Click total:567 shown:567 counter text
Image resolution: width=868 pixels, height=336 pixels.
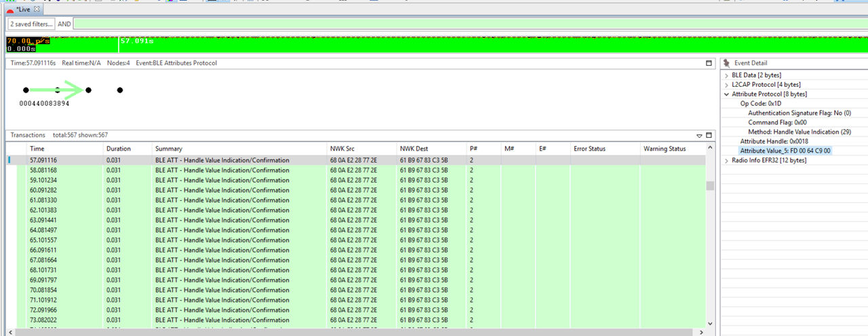tap(80, 135)
